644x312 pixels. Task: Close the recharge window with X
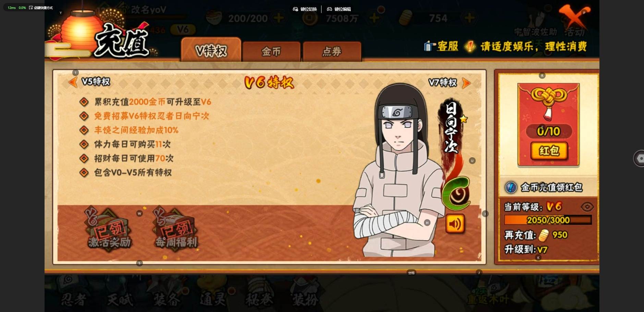(x=574, y=16)
